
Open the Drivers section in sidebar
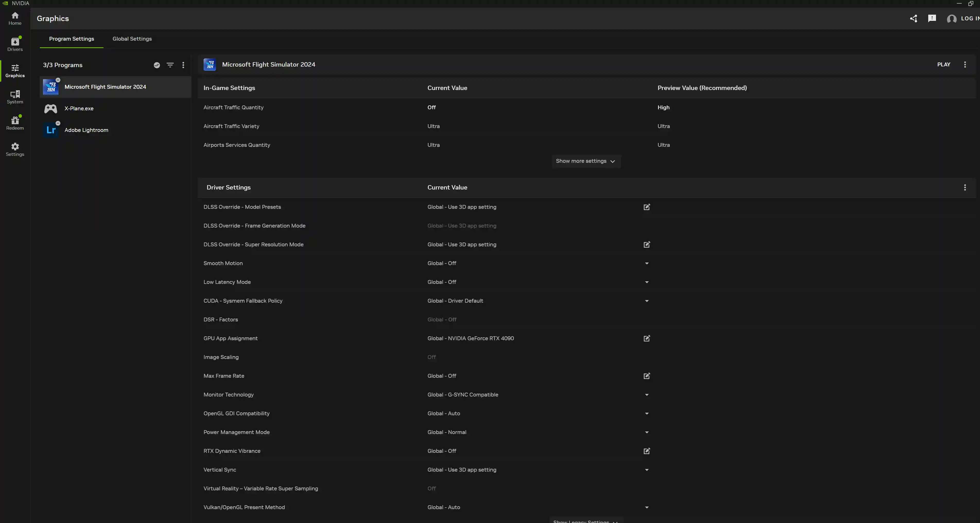click(x=15, y=44)
